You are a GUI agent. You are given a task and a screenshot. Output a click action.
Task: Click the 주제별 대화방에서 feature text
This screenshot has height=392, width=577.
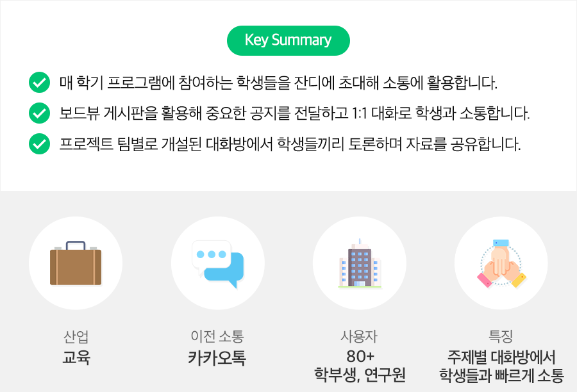(501, 356)
